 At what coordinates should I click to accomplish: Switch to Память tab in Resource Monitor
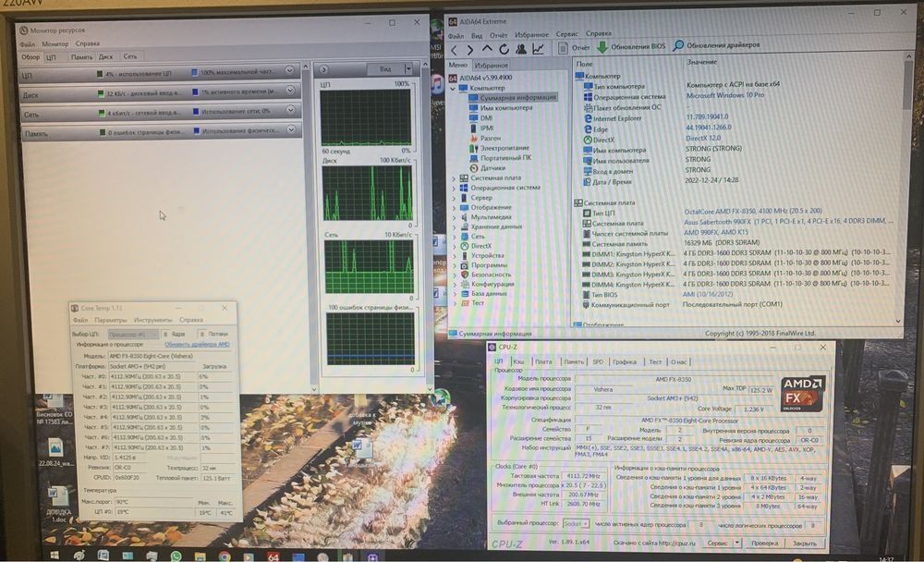pos(81,57)
